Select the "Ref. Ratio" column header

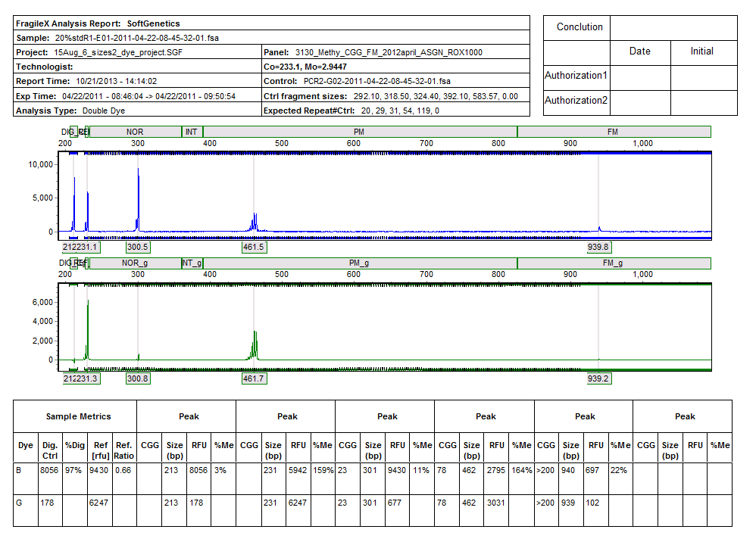(124, 450)
